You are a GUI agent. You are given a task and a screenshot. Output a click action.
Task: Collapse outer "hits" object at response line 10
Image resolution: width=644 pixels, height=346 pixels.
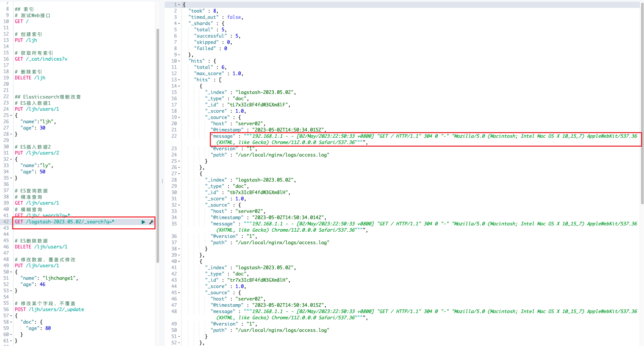[x=179, y=61]
